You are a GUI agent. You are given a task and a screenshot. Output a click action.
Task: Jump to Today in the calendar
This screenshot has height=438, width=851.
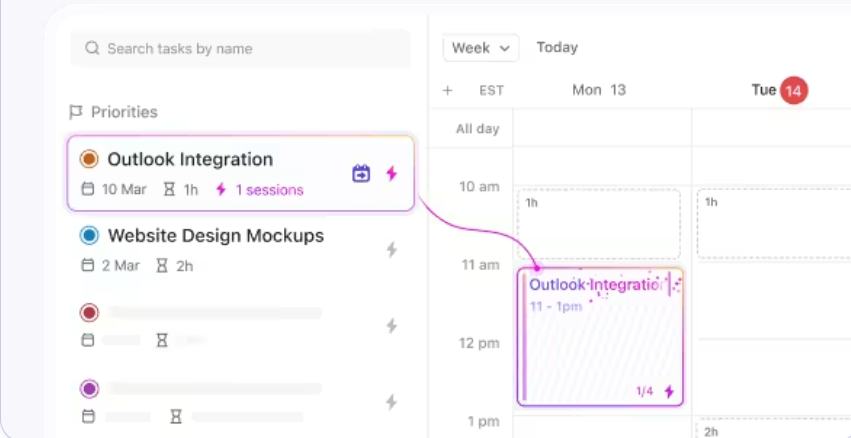coord(557,48)
